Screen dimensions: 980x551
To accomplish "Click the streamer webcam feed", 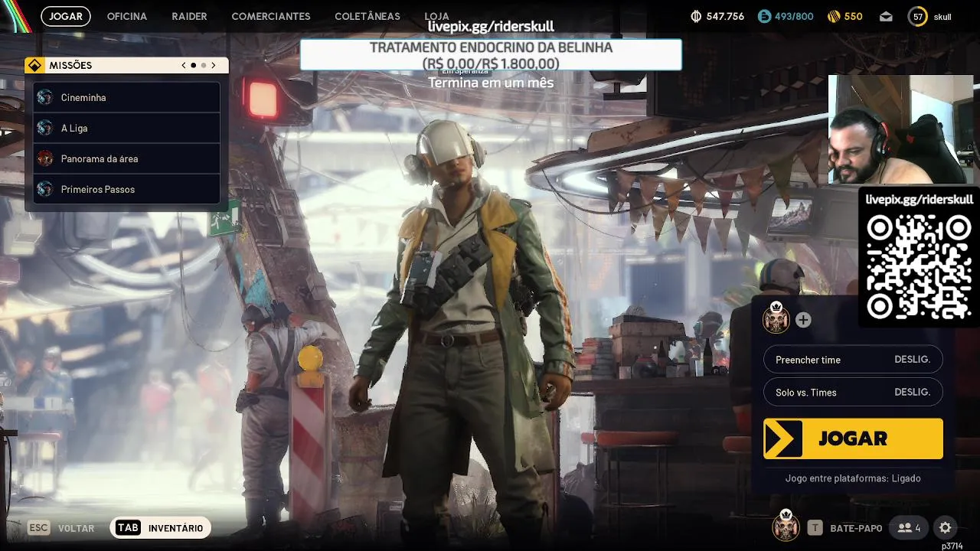I will (x=901, y=129).
